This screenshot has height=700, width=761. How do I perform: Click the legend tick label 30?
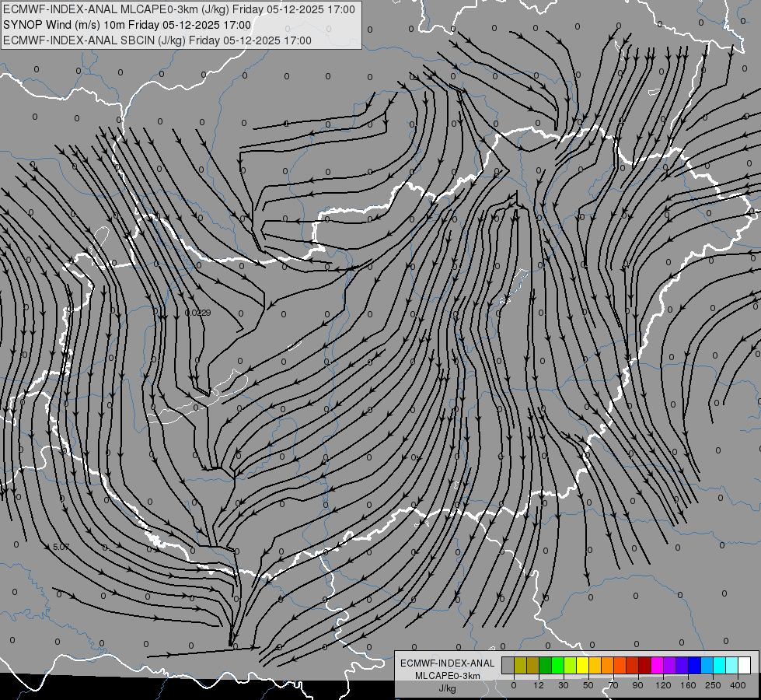pos(564,685)
